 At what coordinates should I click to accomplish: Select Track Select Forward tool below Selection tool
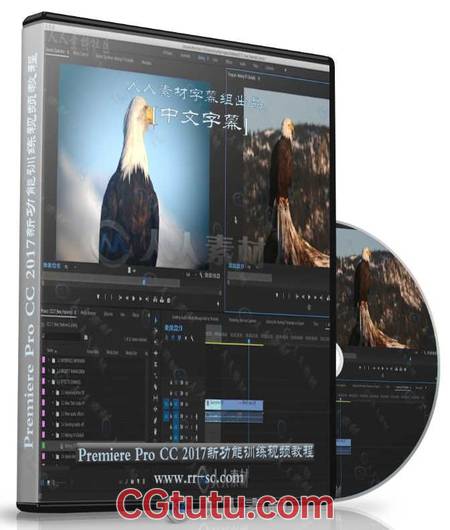click(156, 331)
